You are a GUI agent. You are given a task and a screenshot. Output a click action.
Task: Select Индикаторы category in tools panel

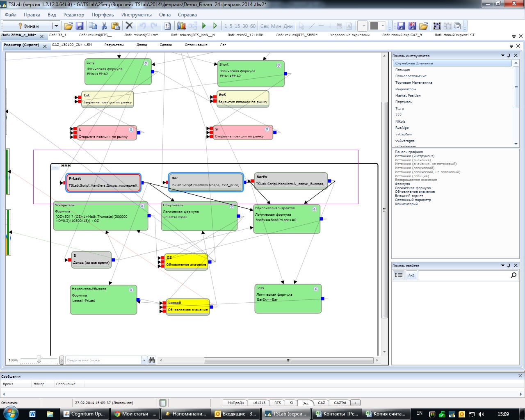point(406,89)
